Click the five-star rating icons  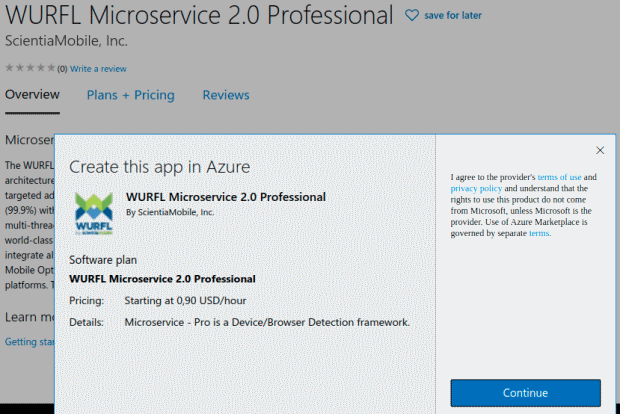[x=30, y=68]
